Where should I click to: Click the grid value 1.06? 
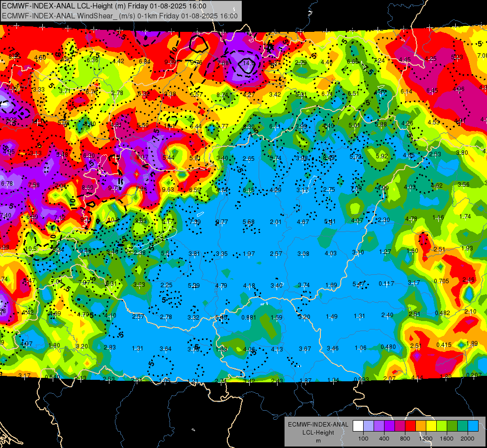click(360, 348)
